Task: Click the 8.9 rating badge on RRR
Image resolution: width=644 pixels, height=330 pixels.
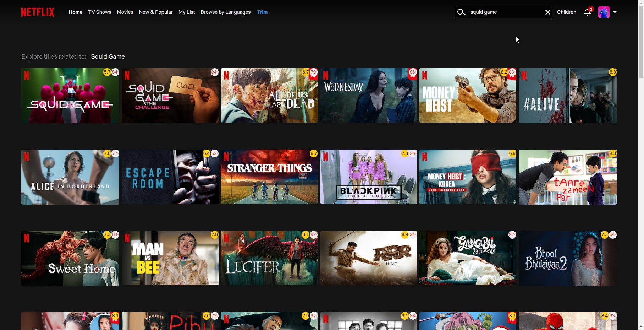Action: (x=404, y=235)
